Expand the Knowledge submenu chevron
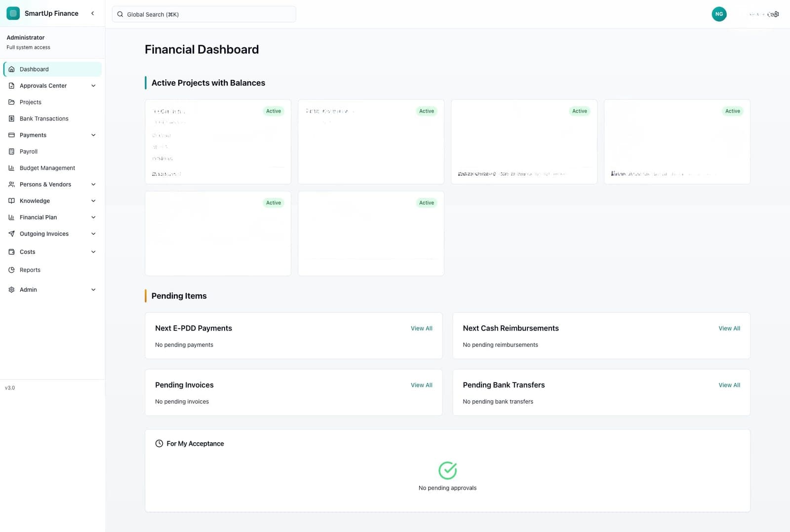The width and height of the screenshot is (790, 532). (93, 201)
